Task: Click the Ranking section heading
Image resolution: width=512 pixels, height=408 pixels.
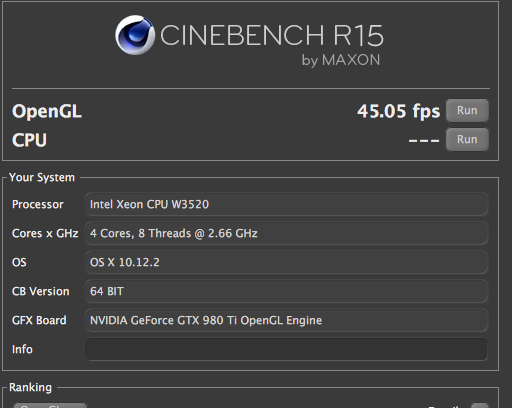Action: (30, 387)
